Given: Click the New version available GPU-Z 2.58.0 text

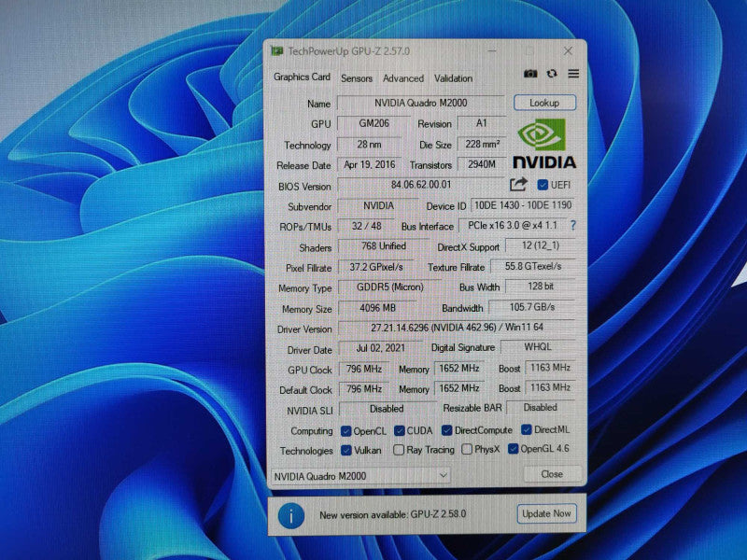Looking at the screenshot, I should (x=392, y=514).
